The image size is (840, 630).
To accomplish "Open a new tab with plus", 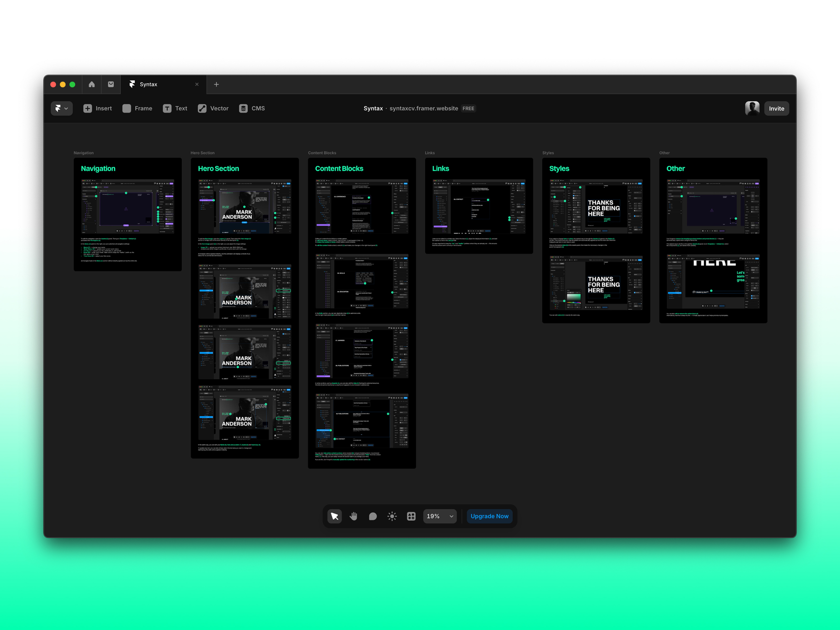I will (216, 84).
